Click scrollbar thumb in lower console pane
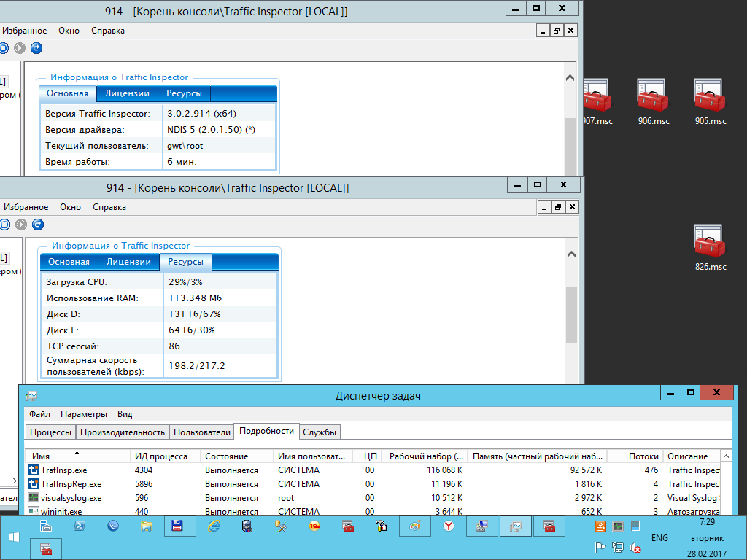 click(x=571, y=315)
